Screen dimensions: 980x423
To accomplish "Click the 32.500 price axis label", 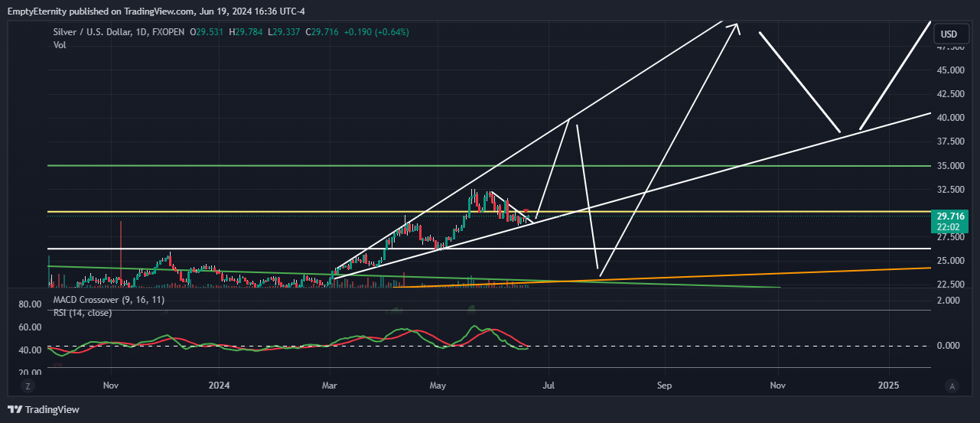I will (x=952, y=190).
